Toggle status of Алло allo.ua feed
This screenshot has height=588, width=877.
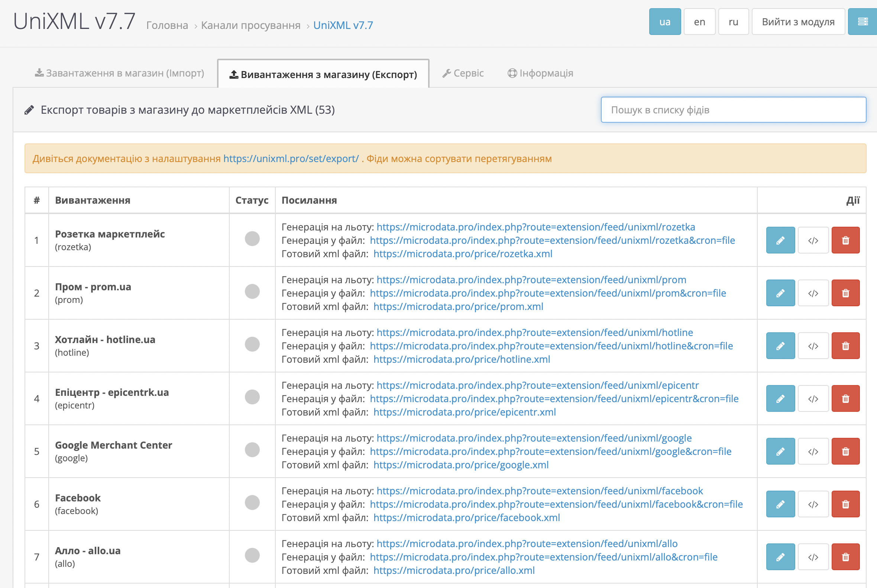(x=252, y=555)
